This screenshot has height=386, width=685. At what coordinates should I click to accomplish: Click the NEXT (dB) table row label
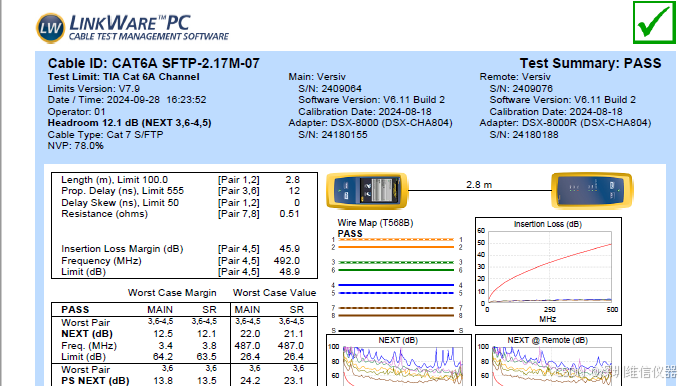tap(87, 334)
